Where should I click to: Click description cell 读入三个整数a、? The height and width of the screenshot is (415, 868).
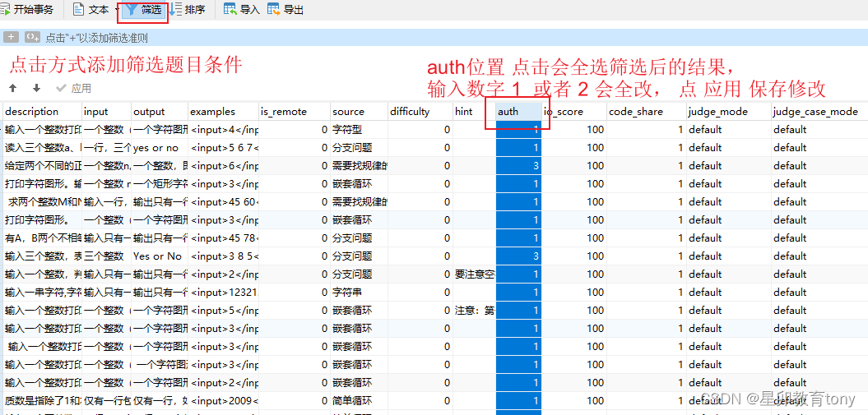point(42,148)
